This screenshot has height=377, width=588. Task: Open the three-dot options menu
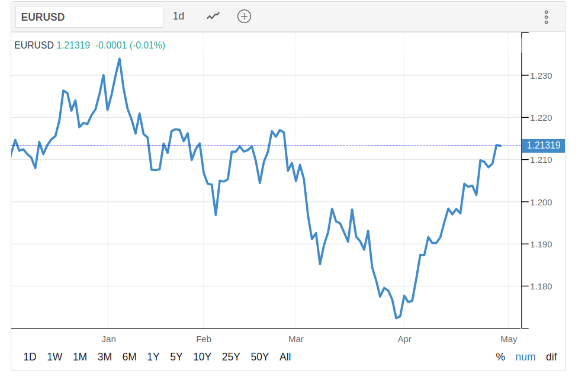[546, 17]
